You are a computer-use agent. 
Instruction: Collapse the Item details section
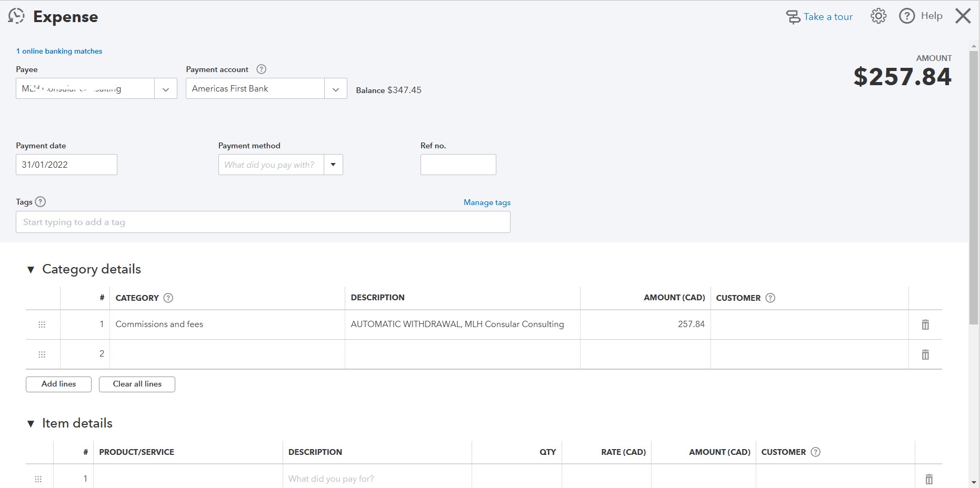(31, 424)
